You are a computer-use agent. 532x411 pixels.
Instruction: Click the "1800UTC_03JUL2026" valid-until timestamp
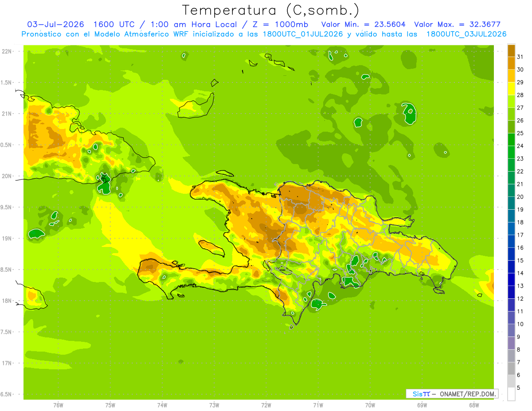point(465,34)
